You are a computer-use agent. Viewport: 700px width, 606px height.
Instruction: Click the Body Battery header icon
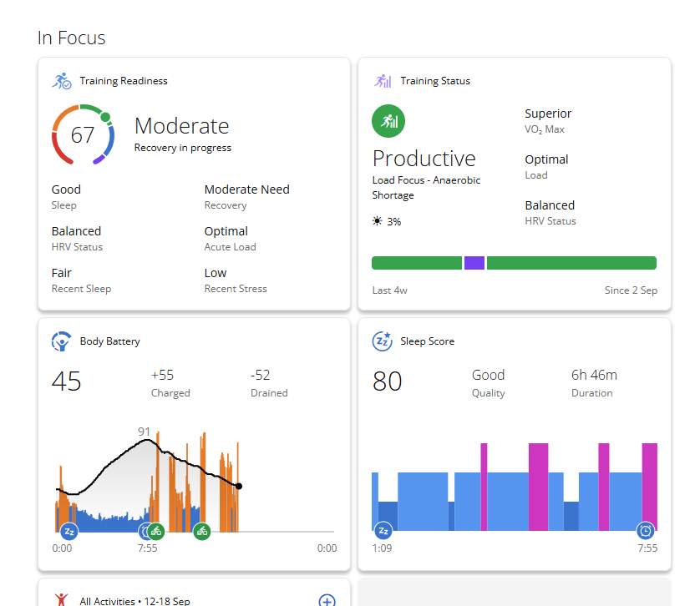[61, 341]
